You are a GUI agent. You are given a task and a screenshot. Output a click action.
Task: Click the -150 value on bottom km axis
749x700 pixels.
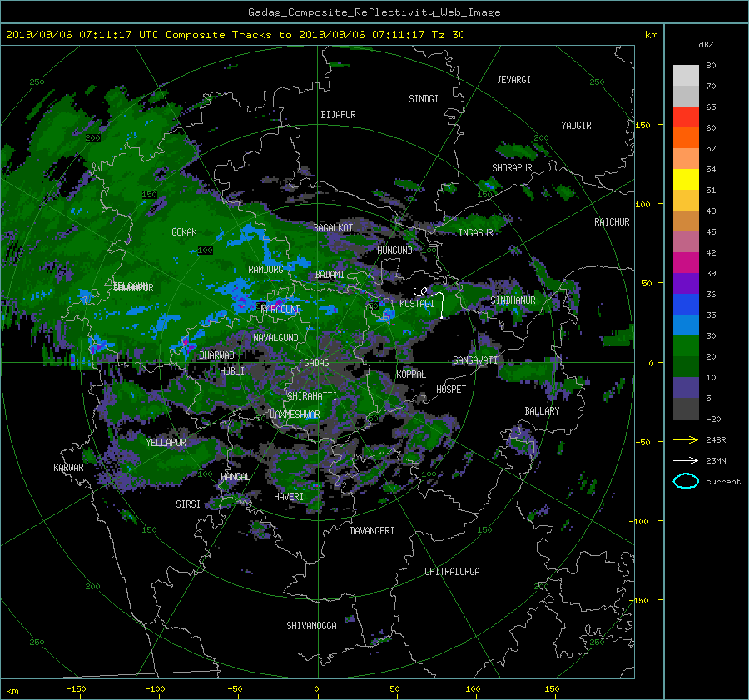click(x=76, y=688)
